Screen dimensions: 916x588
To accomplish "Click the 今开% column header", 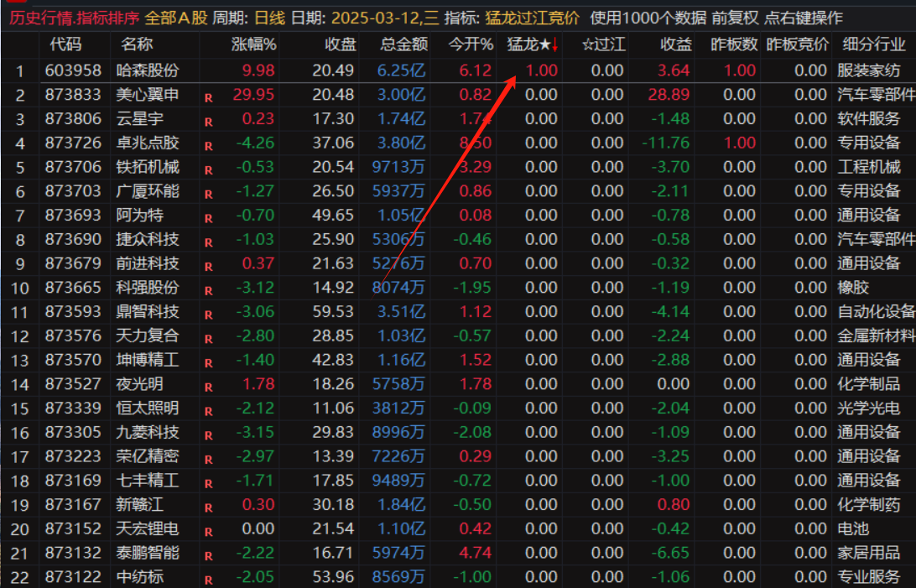I will 470,44.
